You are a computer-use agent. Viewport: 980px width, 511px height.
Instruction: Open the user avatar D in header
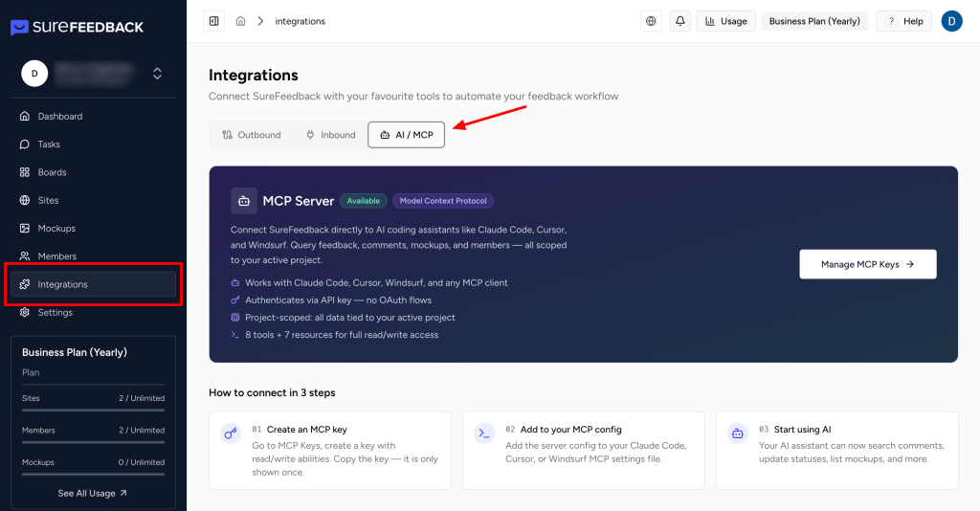click(952, 21)
